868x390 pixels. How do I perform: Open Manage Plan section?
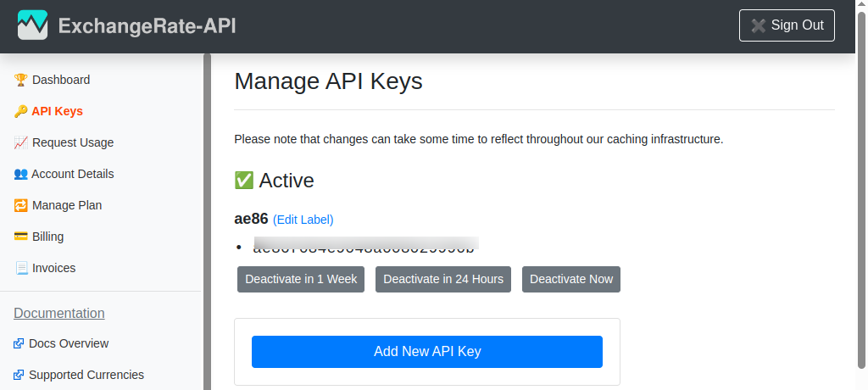[x=67, y=205]
